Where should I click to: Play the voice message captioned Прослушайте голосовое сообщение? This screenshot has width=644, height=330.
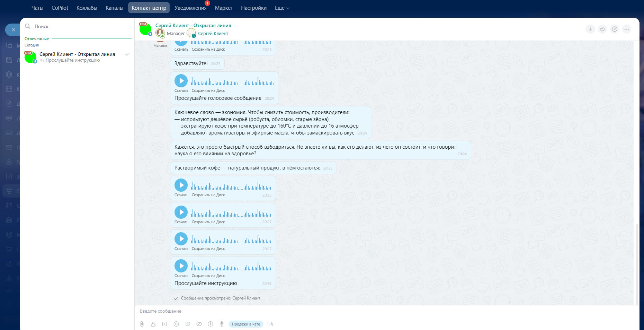(181, 81)
